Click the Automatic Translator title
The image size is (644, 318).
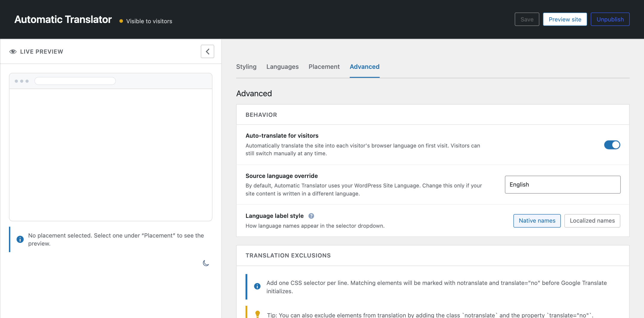pyautogui.click(x=63, y=19)
